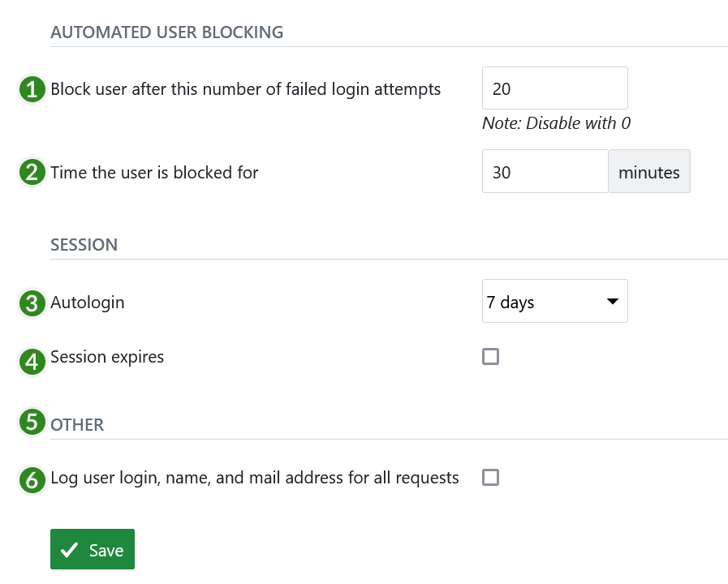Tick the log user login for all requests checkbox
Viewport: 728px width, 584px height.
(490, 478)
